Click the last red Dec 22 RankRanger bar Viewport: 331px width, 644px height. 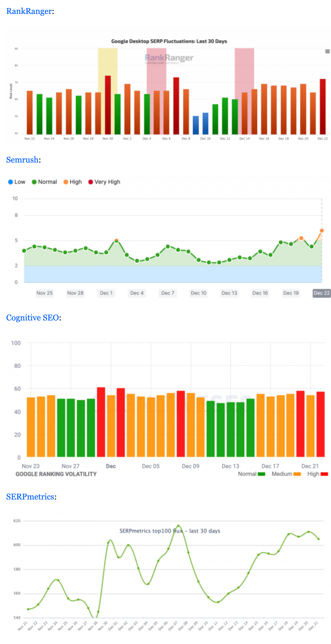[322, 107]
